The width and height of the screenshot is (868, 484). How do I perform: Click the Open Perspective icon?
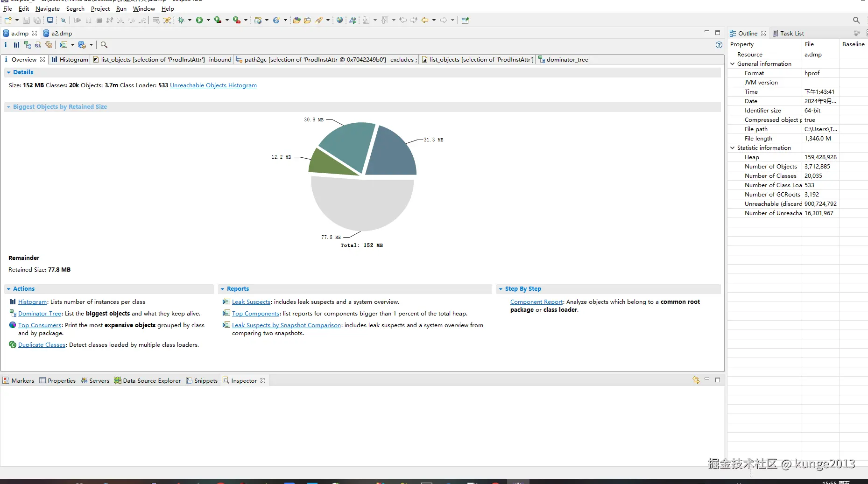[465, 20]
